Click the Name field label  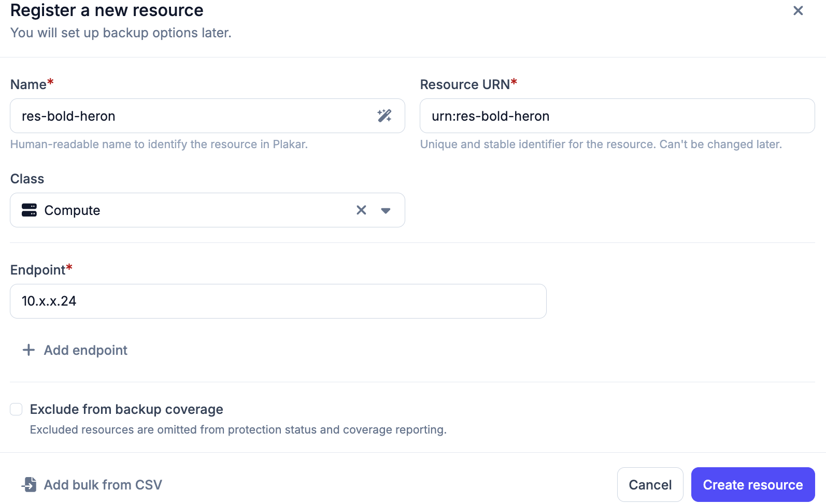[29, 84]
